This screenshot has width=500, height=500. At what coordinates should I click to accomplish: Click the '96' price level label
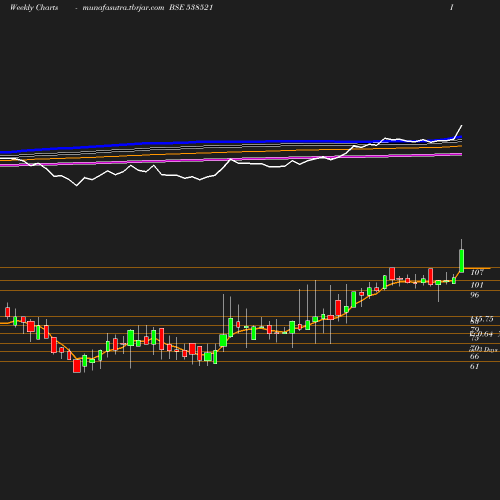click(x=475, y=295)
